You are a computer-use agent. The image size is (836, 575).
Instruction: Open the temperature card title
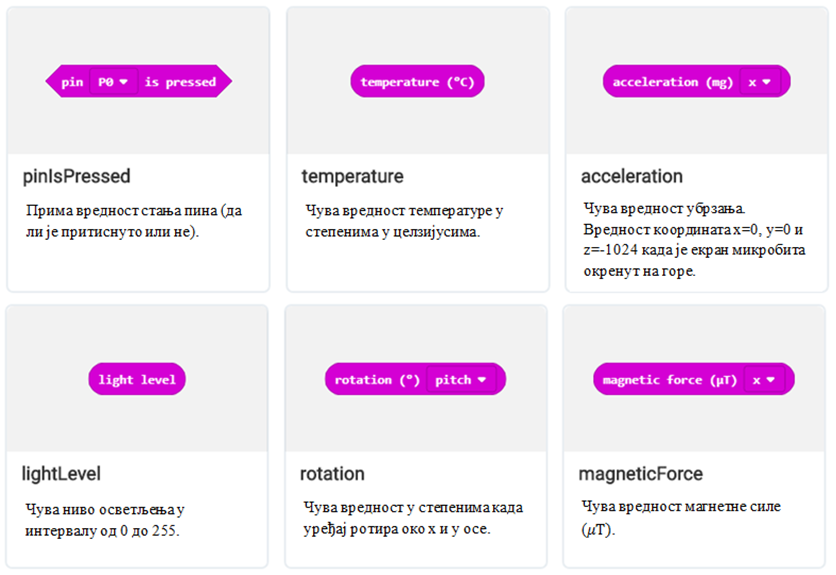[352, 176]
